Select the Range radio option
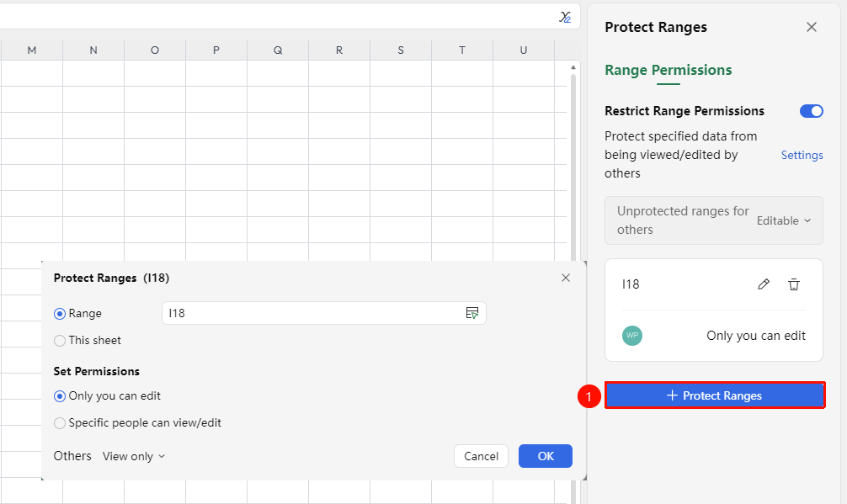The width and height of the screenshot is (847, 504). (60, 314)
